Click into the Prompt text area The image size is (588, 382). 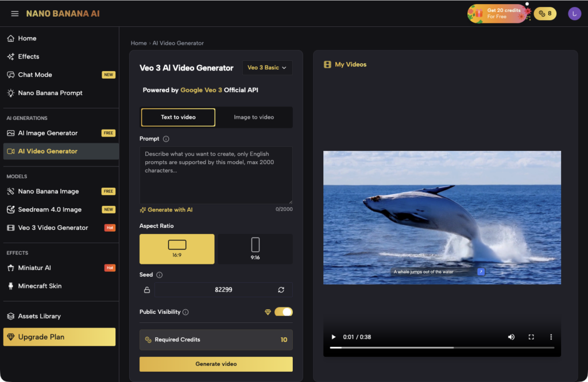pos(216,174)
